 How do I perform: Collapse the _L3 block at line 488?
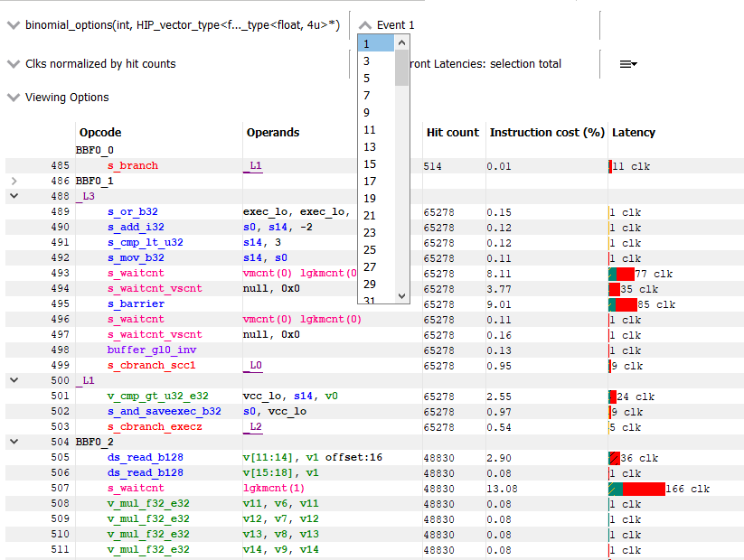[x=14, y=196]
